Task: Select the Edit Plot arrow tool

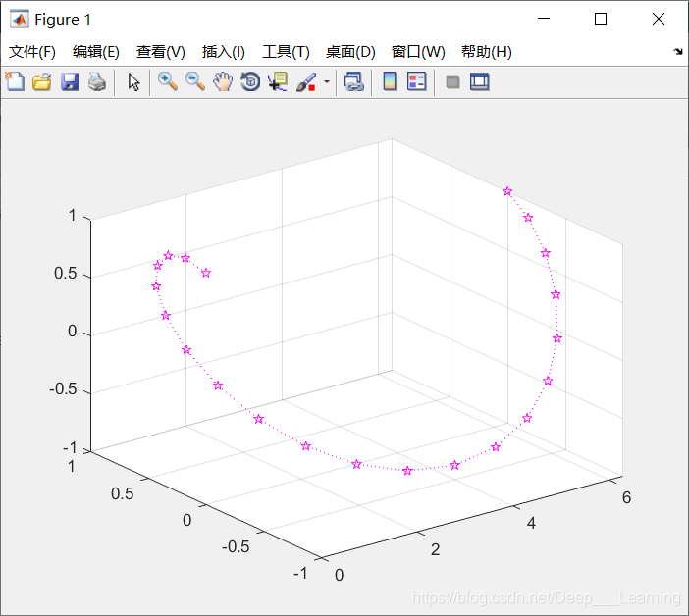Action: click(x=133, y=81)
